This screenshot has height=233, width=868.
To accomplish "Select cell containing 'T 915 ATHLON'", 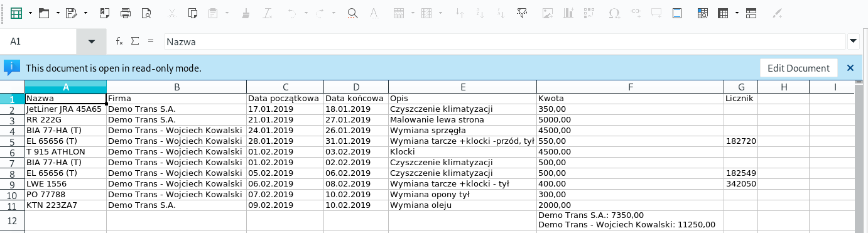I will point(65,152).
